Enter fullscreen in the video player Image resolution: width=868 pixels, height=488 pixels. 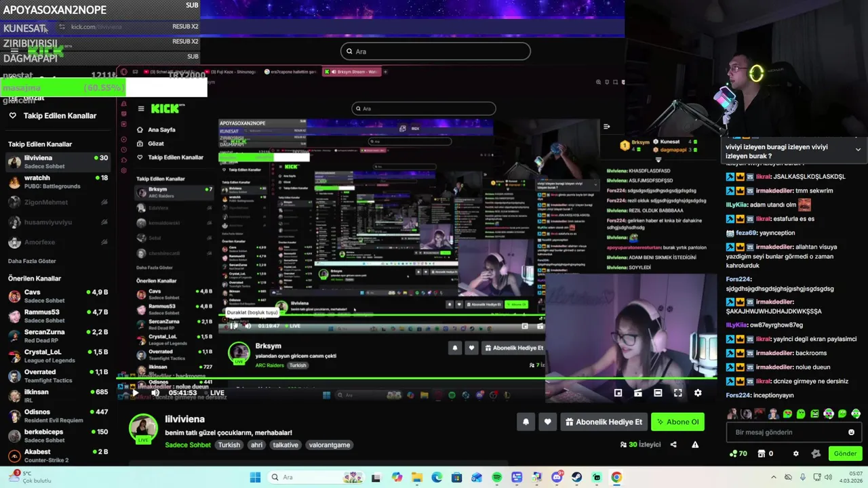(677, 392)
